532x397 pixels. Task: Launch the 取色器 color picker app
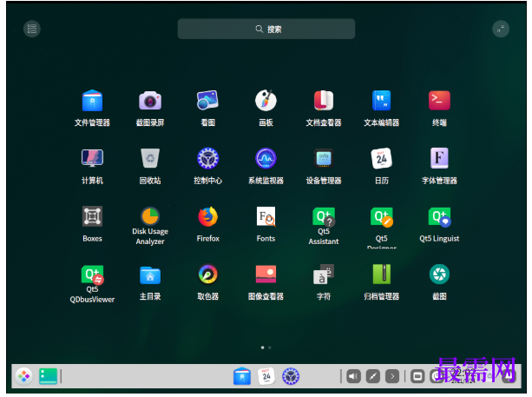click(207, 275)
